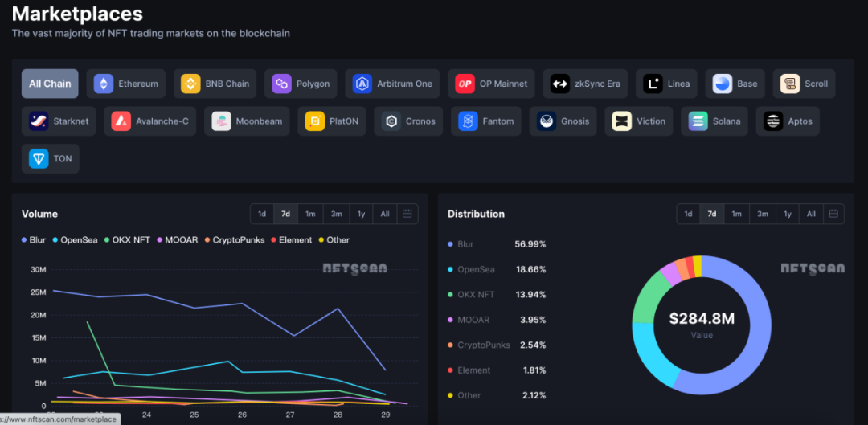Set Volume chart range to 1y
868x425 pixels.
(x=361, y=214)
